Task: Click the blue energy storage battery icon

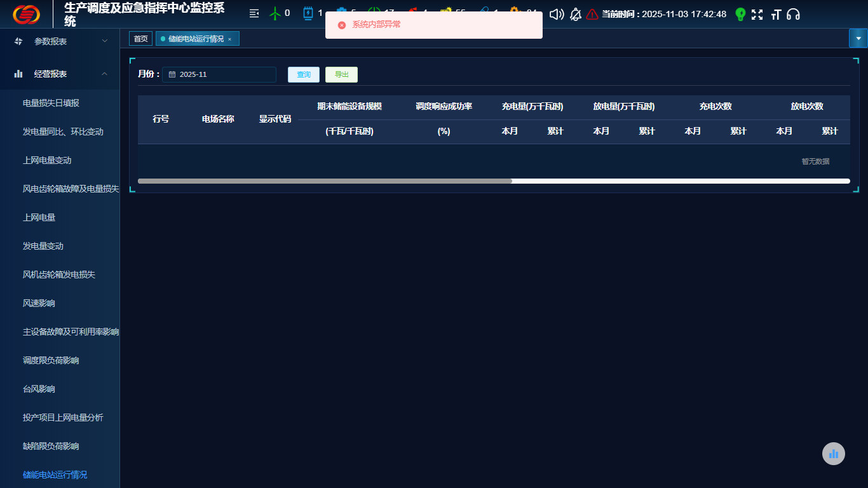Action: point(308,13)
